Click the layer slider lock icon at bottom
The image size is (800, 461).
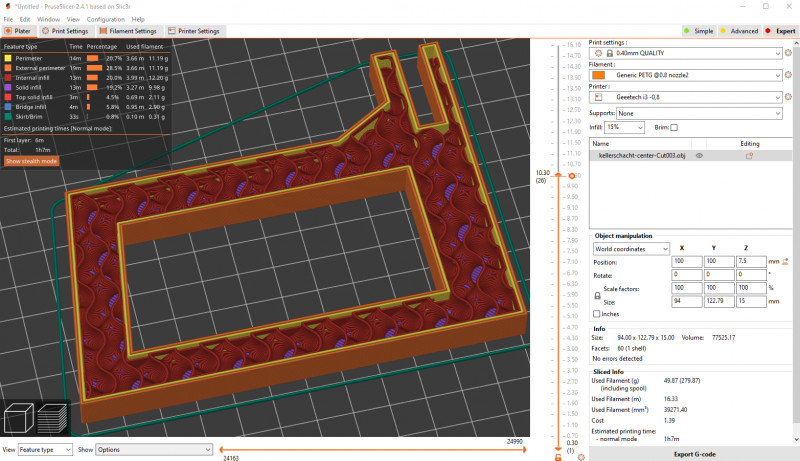coord(558,457)
